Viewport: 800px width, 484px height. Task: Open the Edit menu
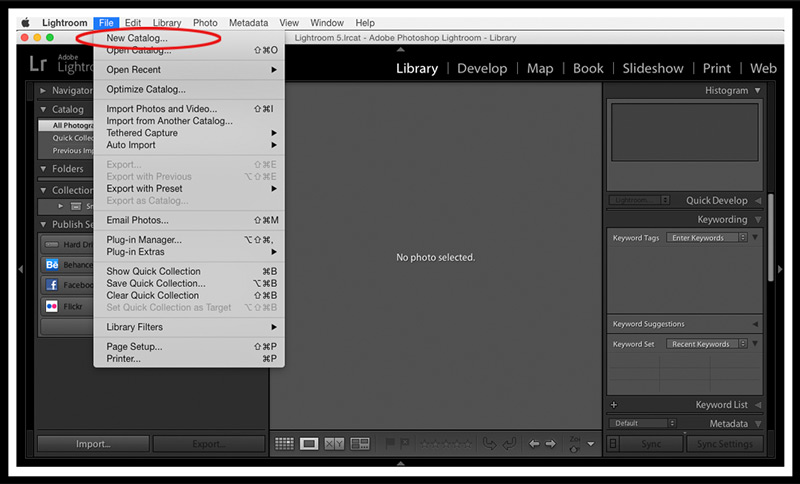(133, 22)
